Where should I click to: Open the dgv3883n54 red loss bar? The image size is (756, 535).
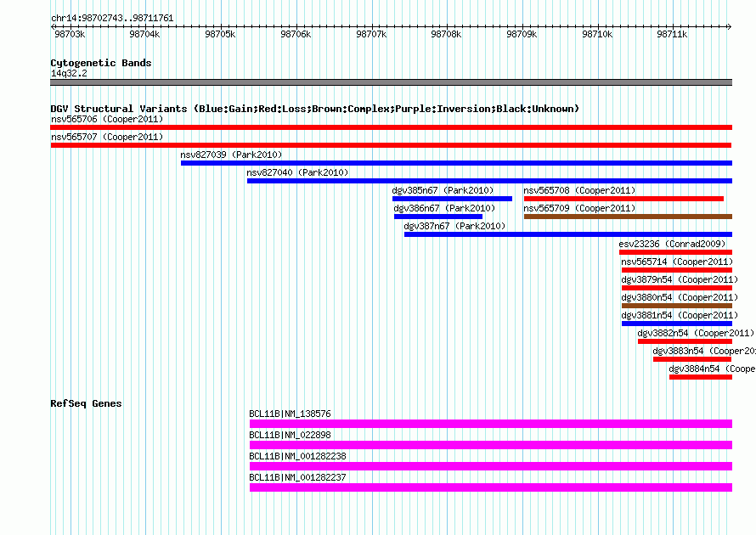click(x=692, y=359)
